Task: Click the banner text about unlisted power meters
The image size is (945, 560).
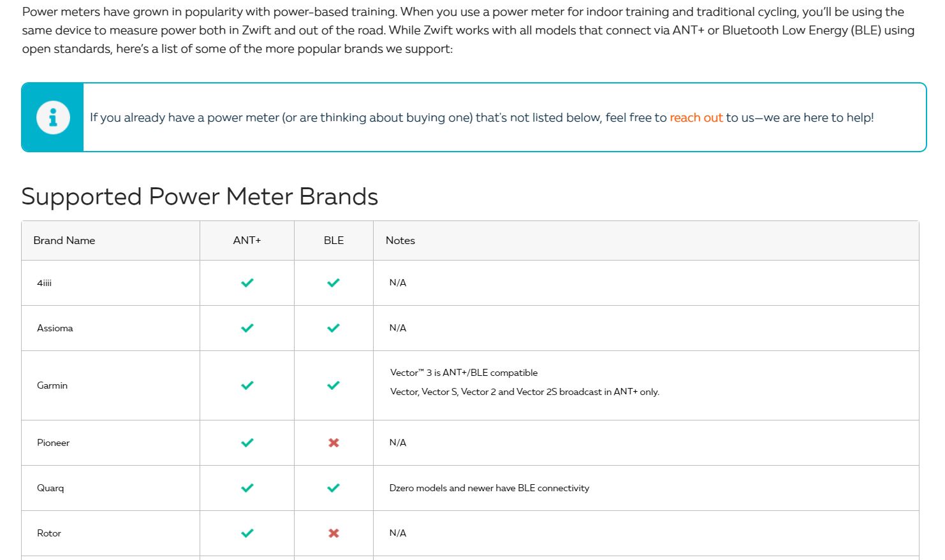Action: [x=481, y=117]
